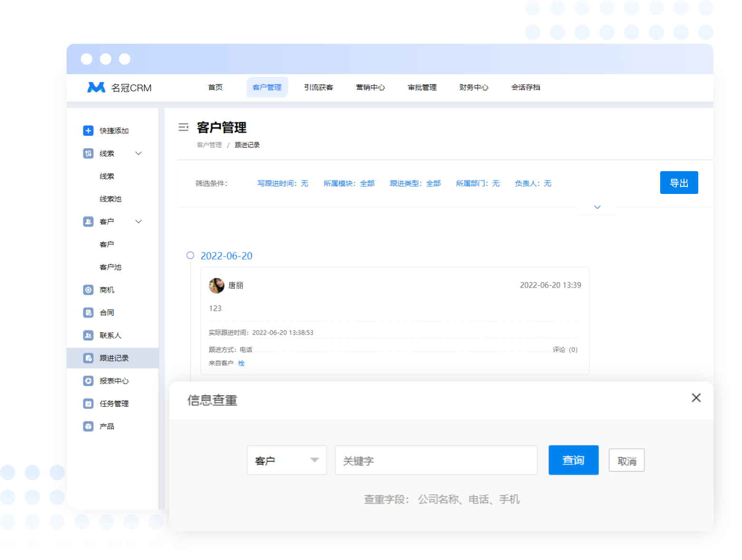Collapse the 客户 sidebar group chevron
Viewport: 742px width, 560px height.
138,222
